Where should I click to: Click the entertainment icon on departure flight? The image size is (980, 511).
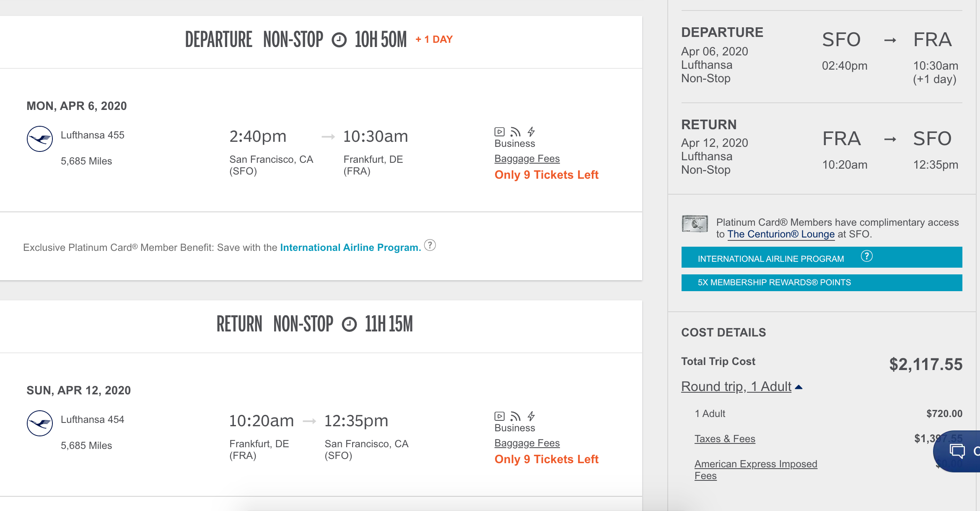[499, 132]
